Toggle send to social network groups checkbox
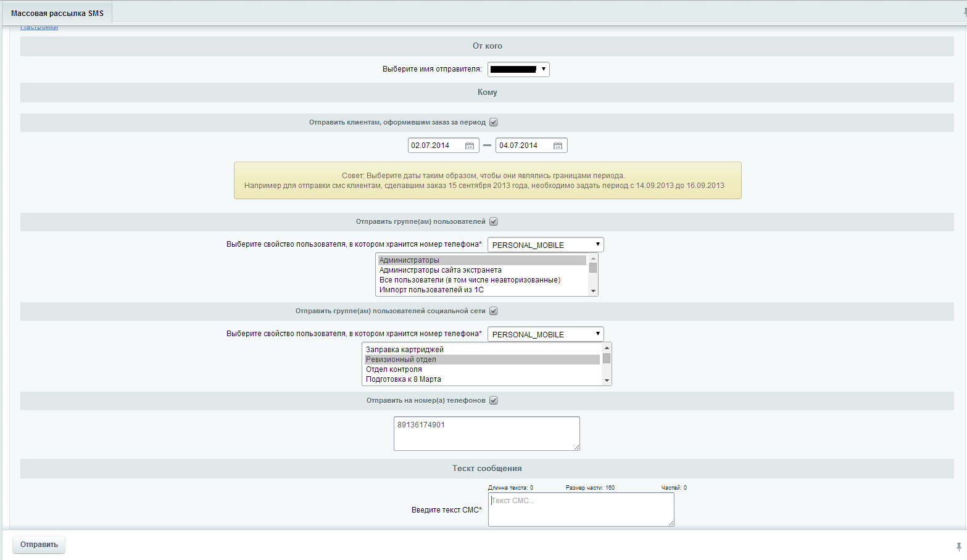The width and height of the screenshot is (967, 560). point(494,311)
